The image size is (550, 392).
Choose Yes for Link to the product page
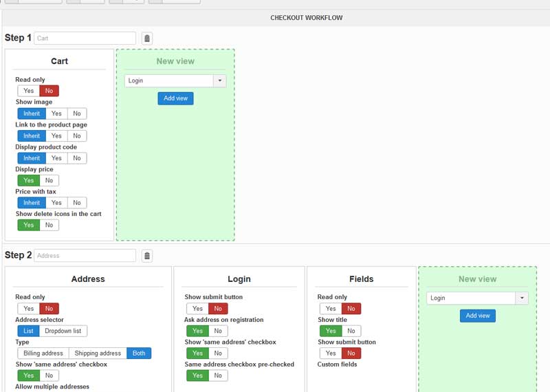(x=56, y=135)
